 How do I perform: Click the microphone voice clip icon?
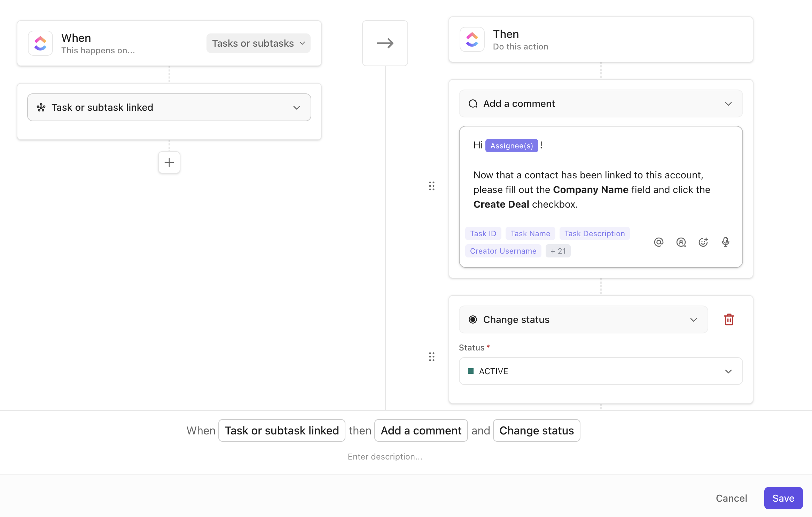coord(725,242)
